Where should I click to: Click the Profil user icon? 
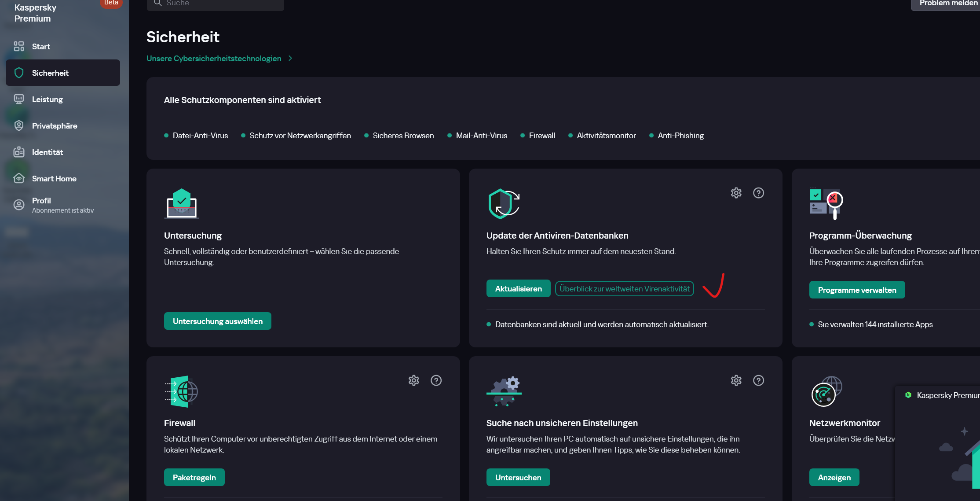19,205
